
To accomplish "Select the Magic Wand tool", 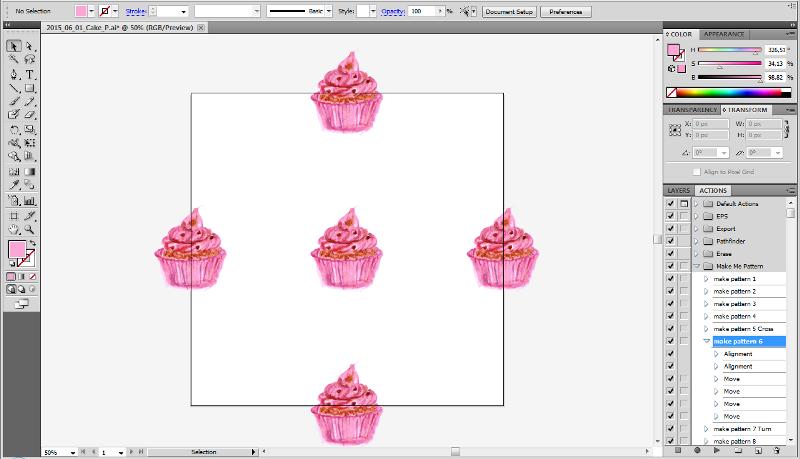I will 14,60.
